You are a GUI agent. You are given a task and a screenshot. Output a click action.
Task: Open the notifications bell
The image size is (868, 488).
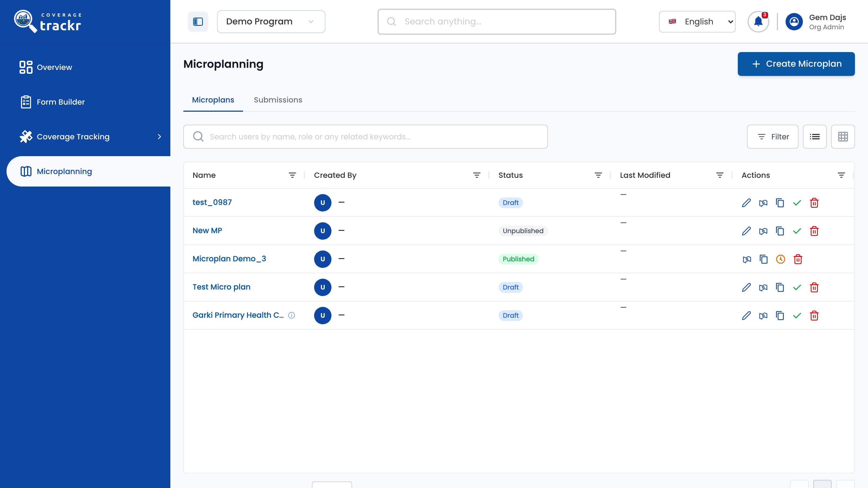[758, 22]
